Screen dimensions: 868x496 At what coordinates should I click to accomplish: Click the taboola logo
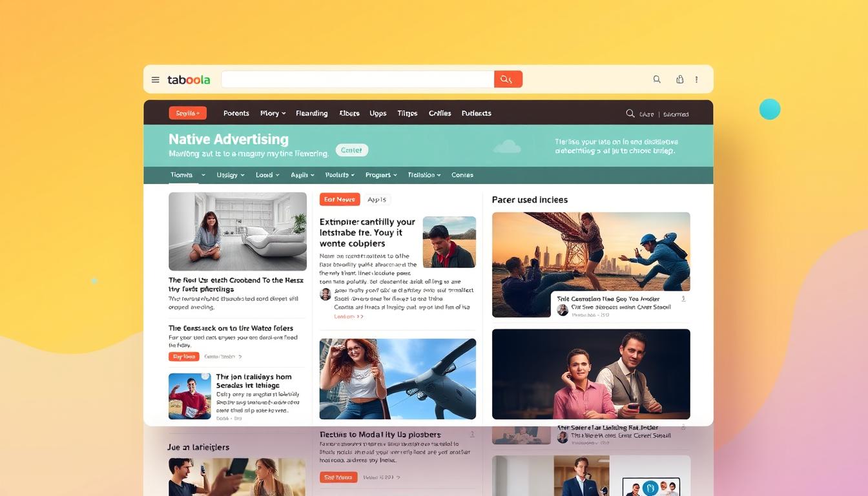(189, 80)
